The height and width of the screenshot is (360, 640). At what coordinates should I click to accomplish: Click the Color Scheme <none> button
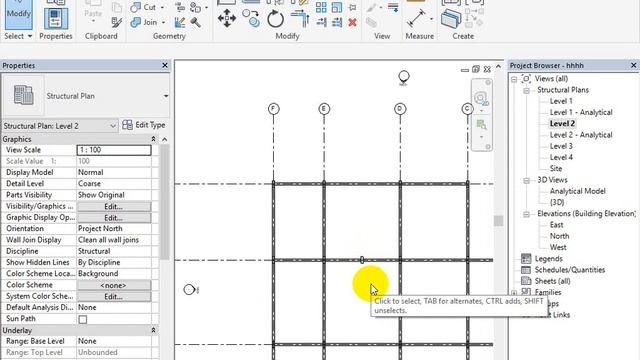[114, 285]
